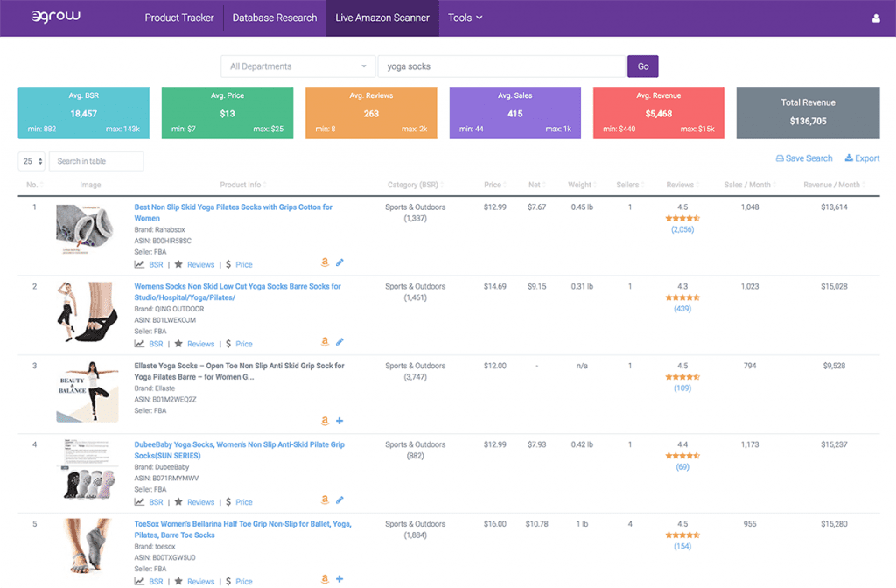Click the egrow logo
896x588 pixels.
point(55,17)
